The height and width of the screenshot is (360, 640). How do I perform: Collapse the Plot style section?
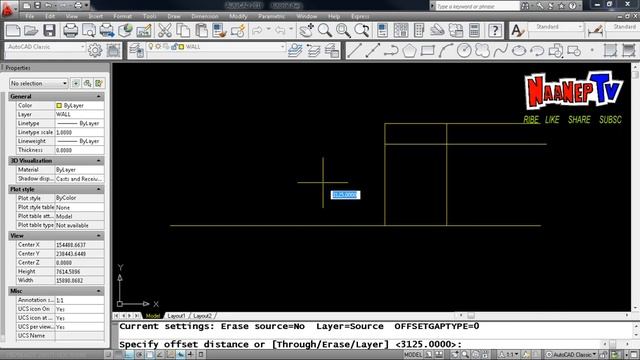coord(98,189)
